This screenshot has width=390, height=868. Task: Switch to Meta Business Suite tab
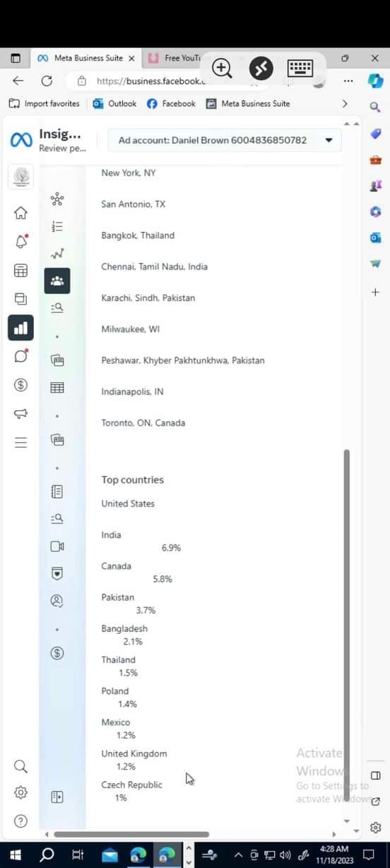pyautogui.click(x=85, y=58)
